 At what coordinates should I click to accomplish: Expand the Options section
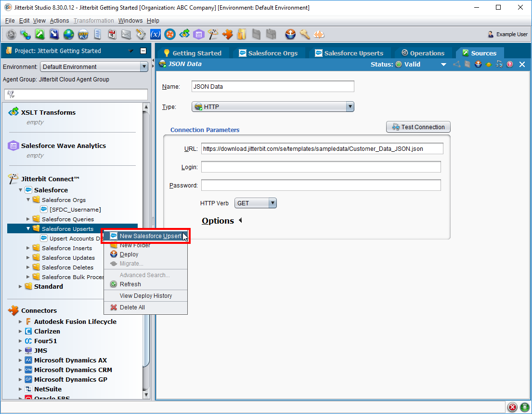240,221
